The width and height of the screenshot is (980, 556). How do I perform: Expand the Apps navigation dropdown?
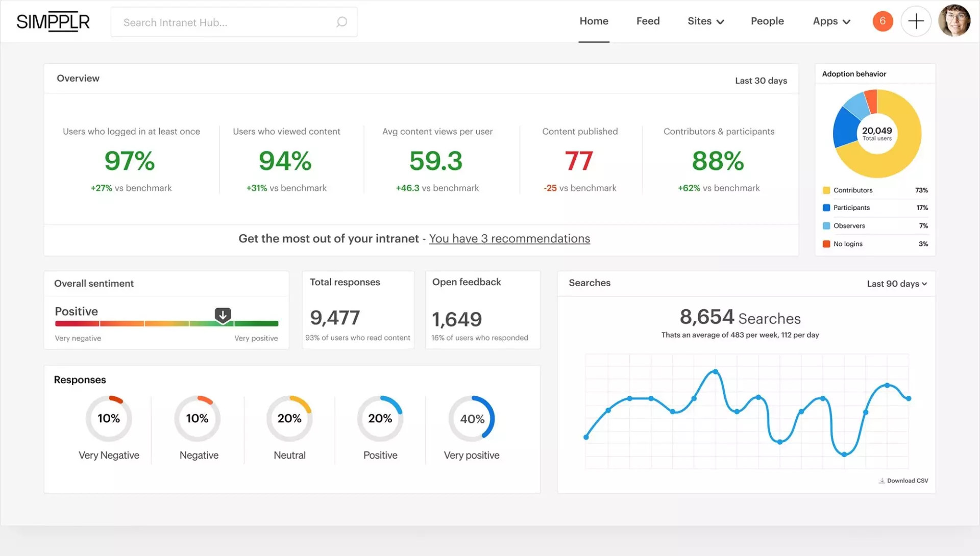(x=830, y=21)
